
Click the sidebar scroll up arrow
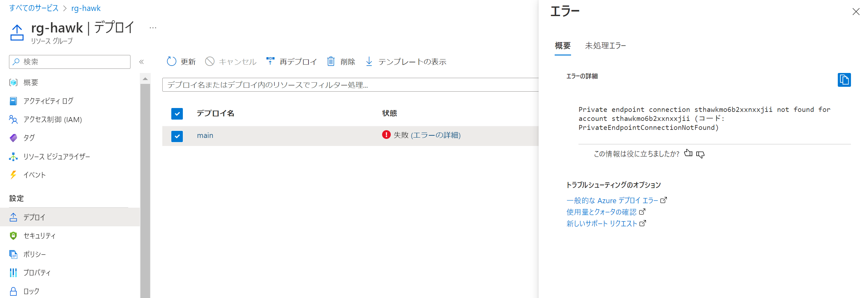(x=145, y=79)
